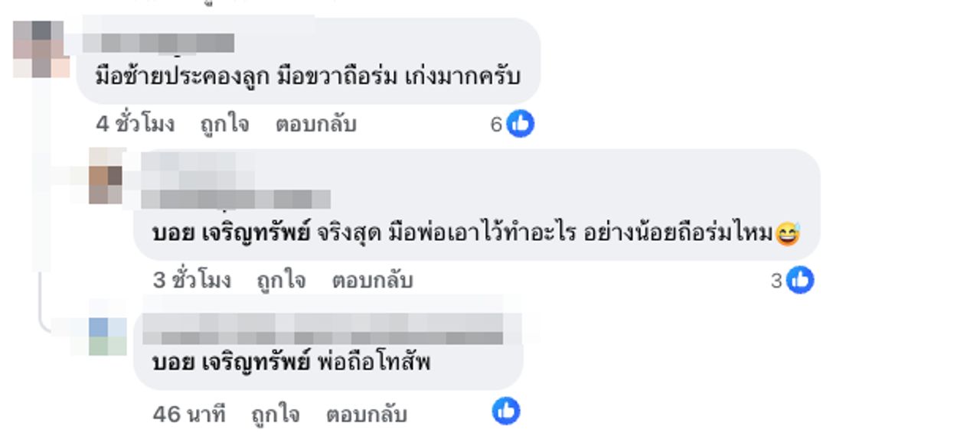Open the 4 ชั่วโมง timestamp link
980x439 pixels.
(135, 124)
